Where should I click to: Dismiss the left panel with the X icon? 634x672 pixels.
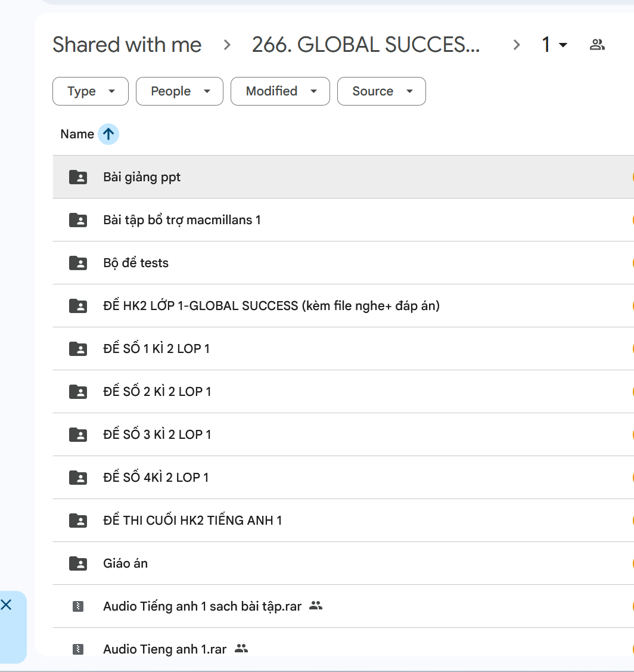6,605
